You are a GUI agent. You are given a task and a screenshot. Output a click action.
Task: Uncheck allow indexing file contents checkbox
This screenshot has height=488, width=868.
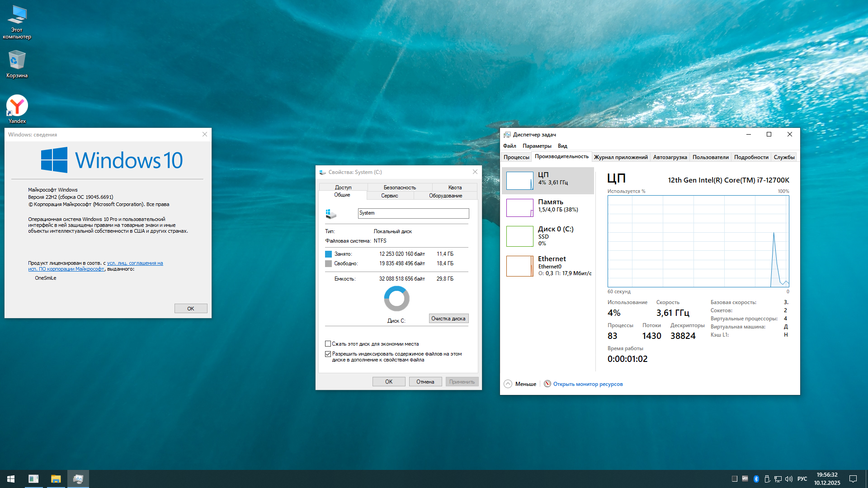[328, 354]
